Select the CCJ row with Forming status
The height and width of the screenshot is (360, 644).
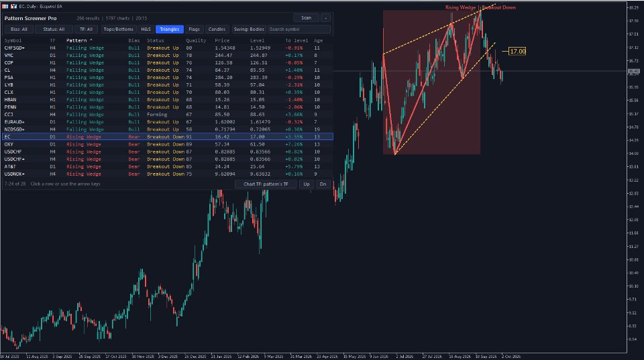(x=167, y=115)
